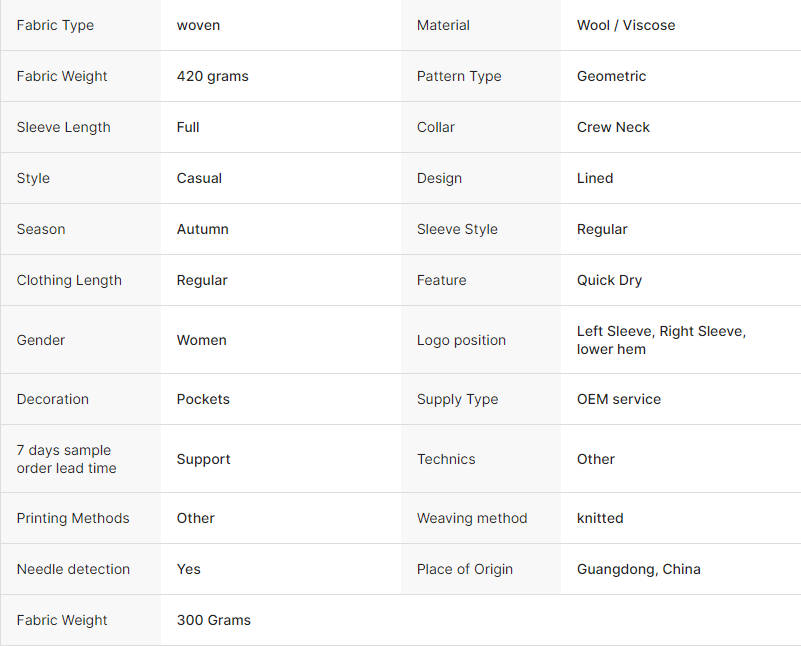Click the "Wool / Viscose" material value

point(626,25)
